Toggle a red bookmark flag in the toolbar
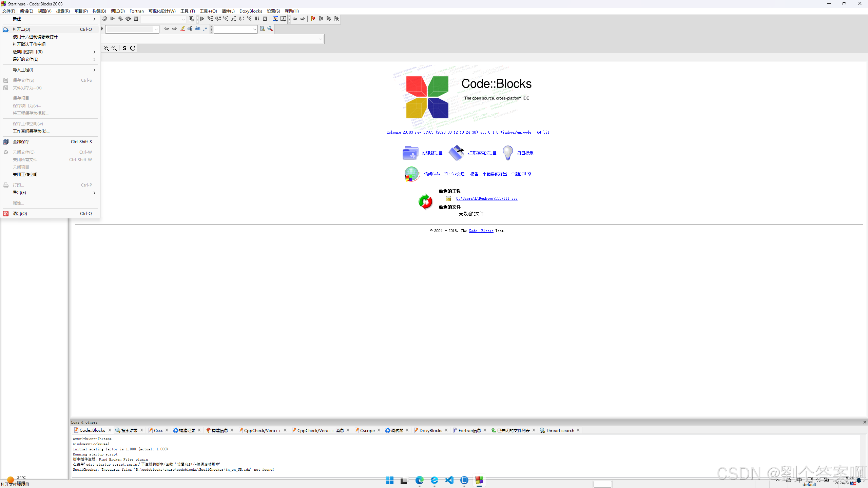This screenshot has height=488, width=868. (312, 19)
